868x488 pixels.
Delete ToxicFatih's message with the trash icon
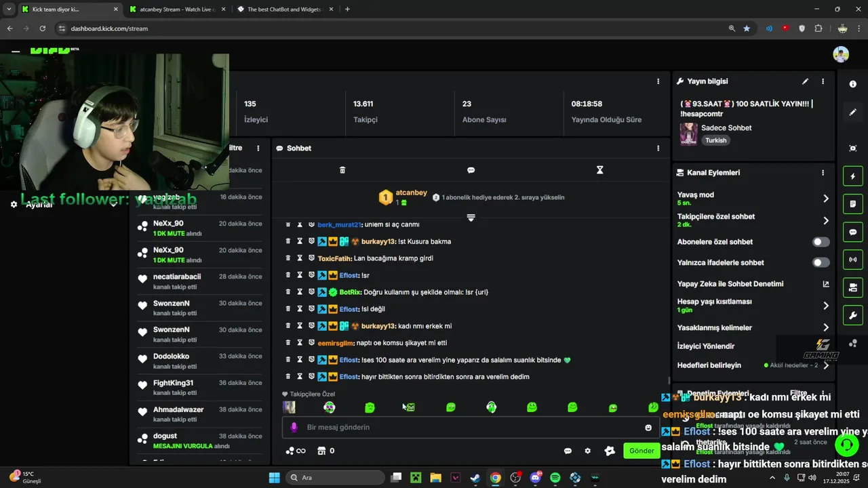(x=288, y=258)
